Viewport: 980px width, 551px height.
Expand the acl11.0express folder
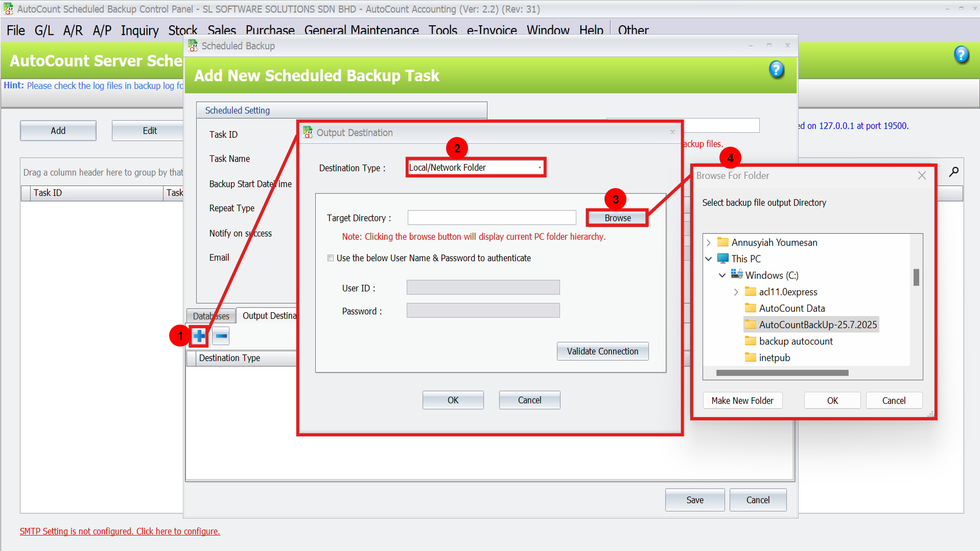[x=736, y=292]
